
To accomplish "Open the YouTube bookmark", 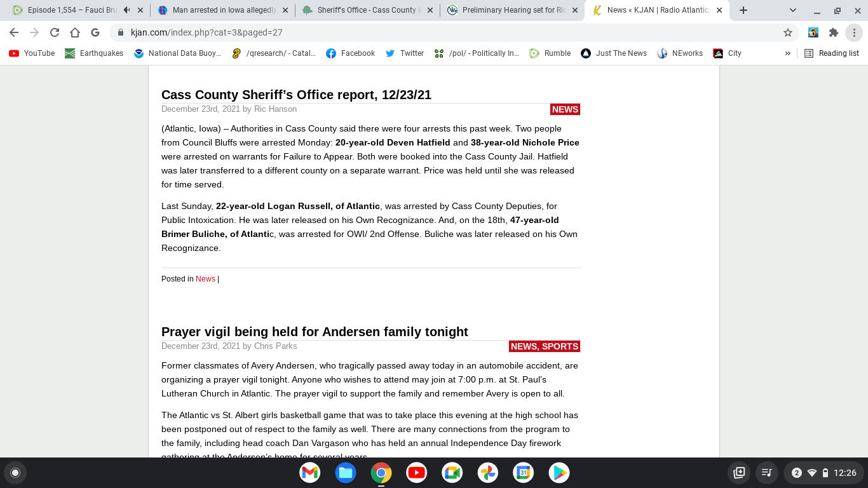I will (x=32, y=53).
